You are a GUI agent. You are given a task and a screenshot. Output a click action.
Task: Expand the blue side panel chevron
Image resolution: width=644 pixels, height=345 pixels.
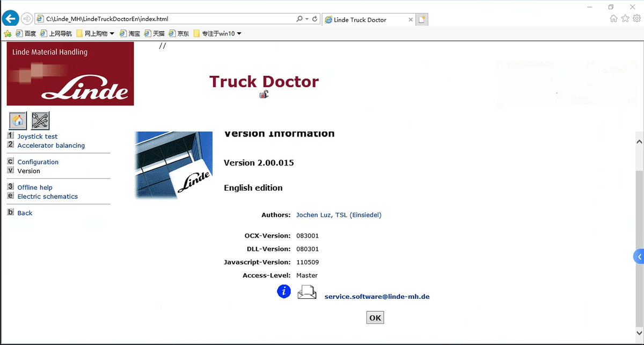coord(639,257)
